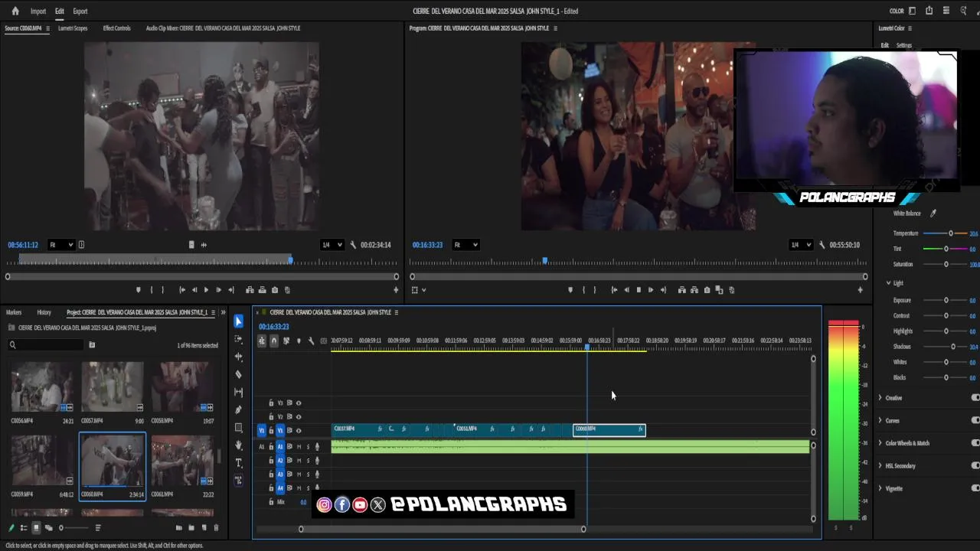Delete selected item with trash icon
The image size is (980, 551).
[216, 528]
